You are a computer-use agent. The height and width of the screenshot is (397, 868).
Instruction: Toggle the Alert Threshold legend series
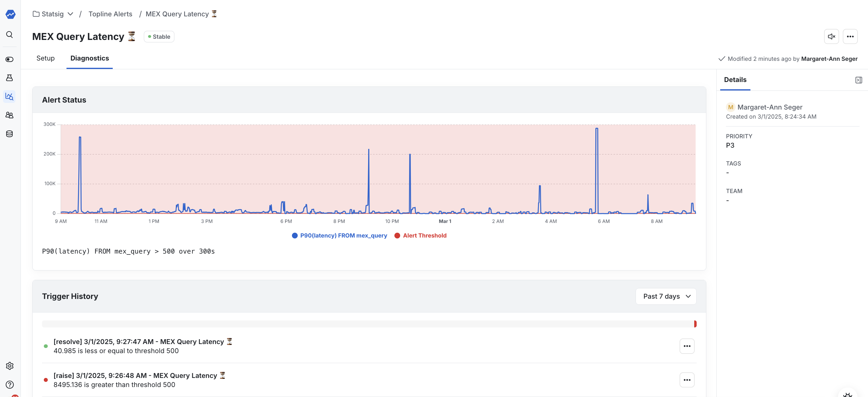tap(420, 235)
